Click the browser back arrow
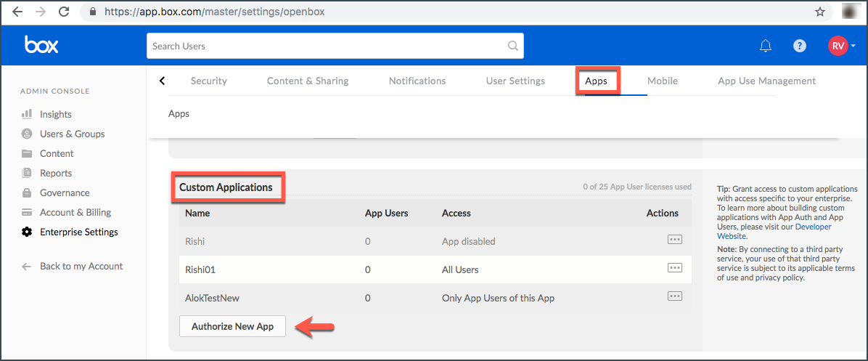This screenshot has width=868, height=361. [17, 12]
